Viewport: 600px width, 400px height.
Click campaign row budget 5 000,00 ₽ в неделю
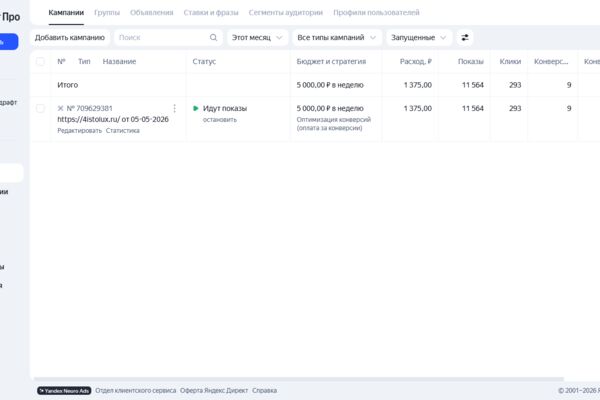point(330,108)
